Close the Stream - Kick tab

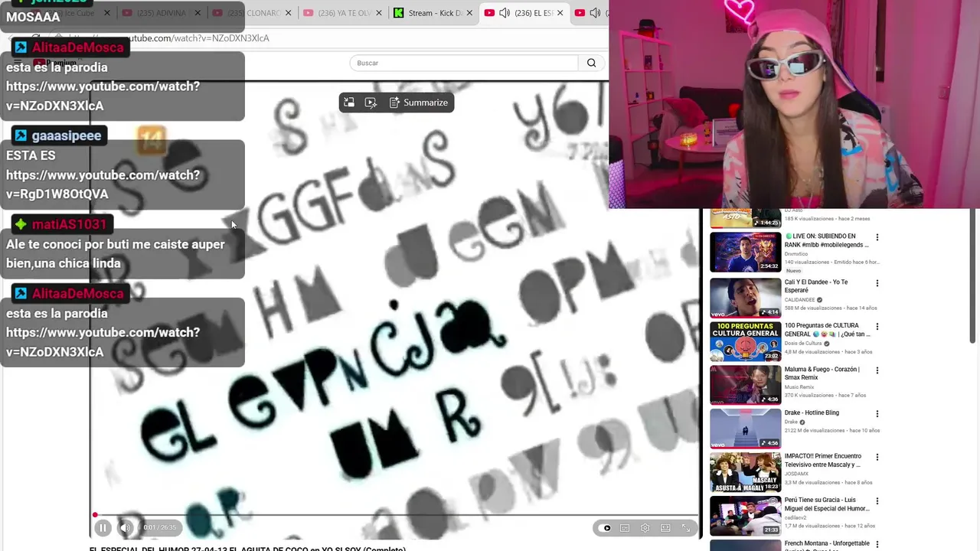[x=469, y=13]
